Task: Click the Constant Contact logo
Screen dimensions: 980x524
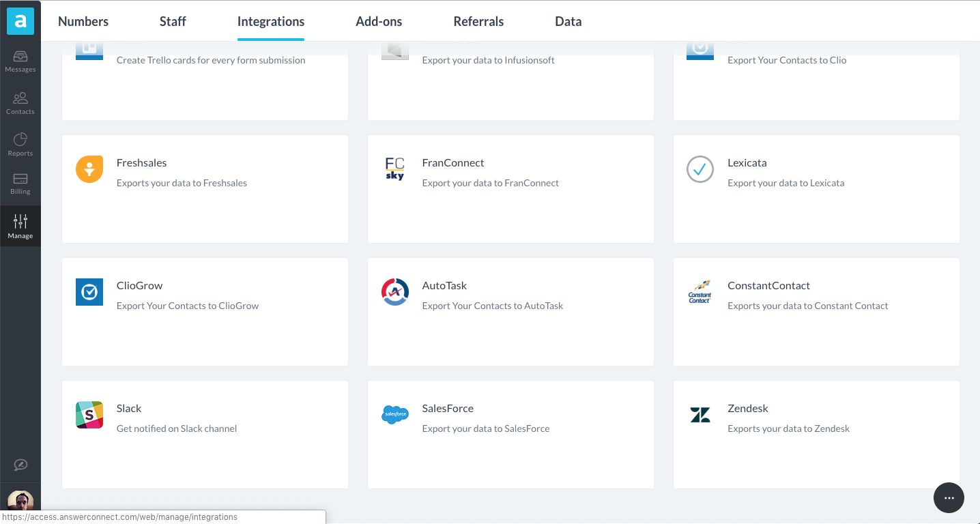Action: 700,292
